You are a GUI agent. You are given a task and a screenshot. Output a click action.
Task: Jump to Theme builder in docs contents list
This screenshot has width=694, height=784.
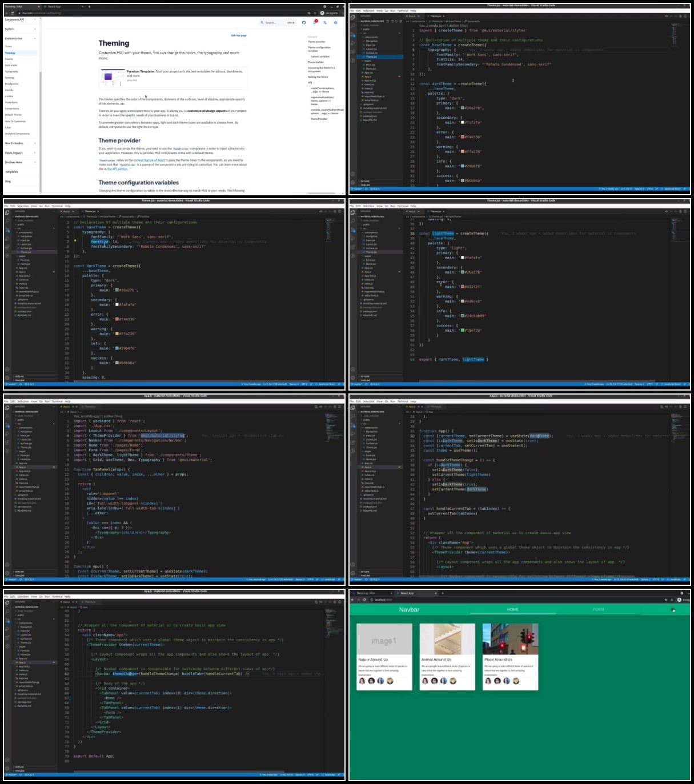point(316,62)
